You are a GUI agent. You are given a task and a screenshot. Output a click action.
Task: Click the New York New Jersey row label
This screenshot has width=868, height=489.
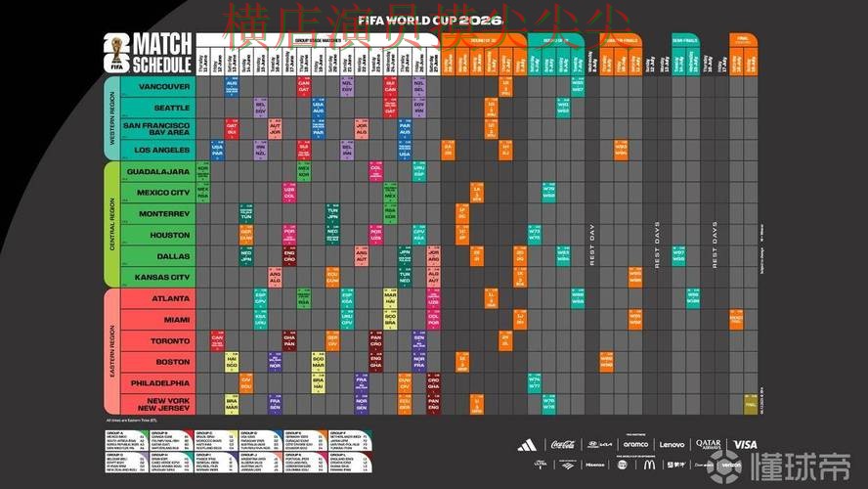point(167,404)
